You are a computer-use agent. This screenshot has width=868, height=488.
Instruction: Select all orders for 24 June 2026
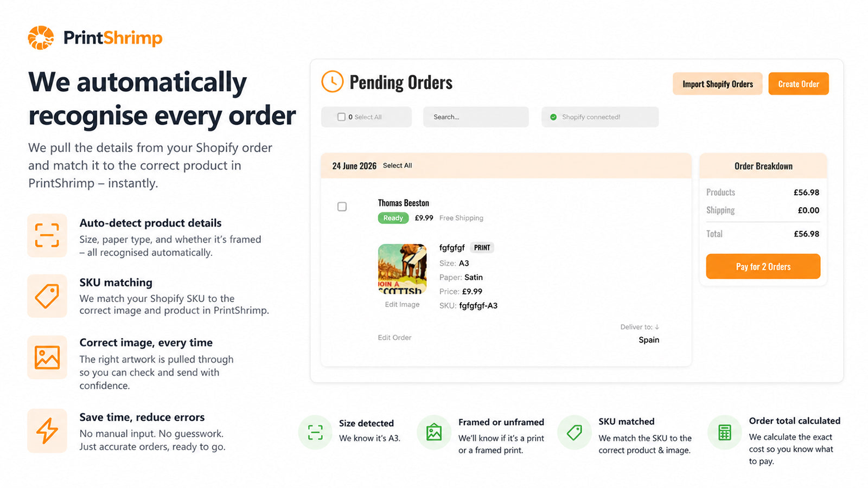click(x=397, y=165)
